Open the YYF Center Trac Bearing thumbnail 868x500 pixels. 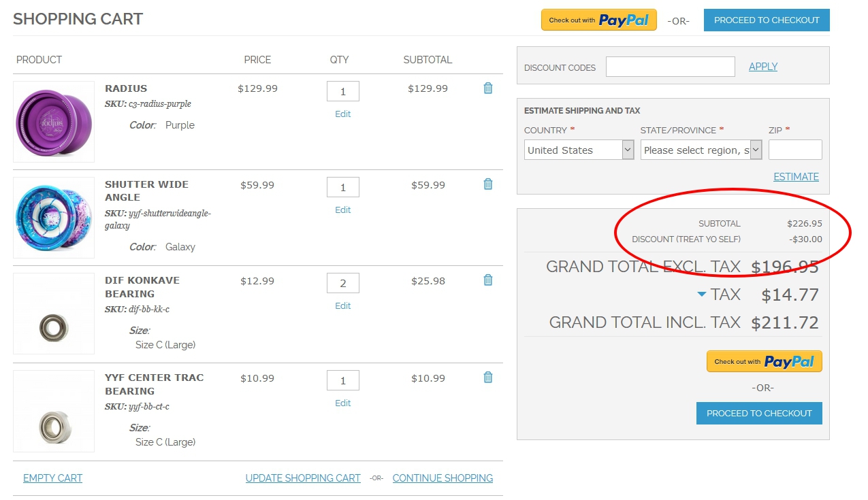tap(54, 411)
